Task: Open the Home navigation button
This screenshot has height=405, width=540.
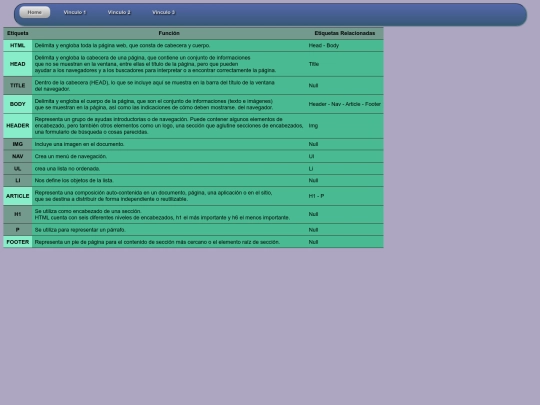Action: click(34, 12)
